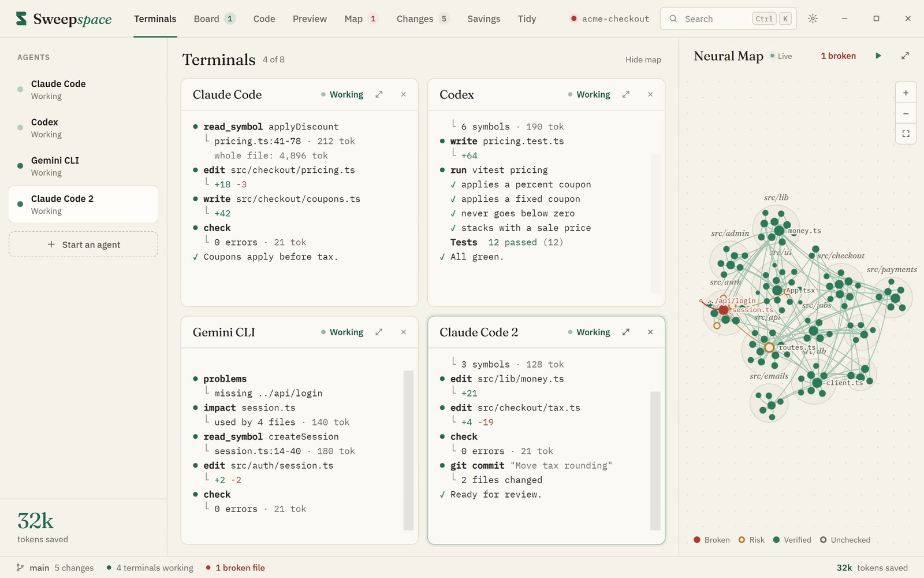Viewport: 924px width, 578px height.
Task: Click the Working status of Claude Code 2 panel
Action: click(589, 332)
